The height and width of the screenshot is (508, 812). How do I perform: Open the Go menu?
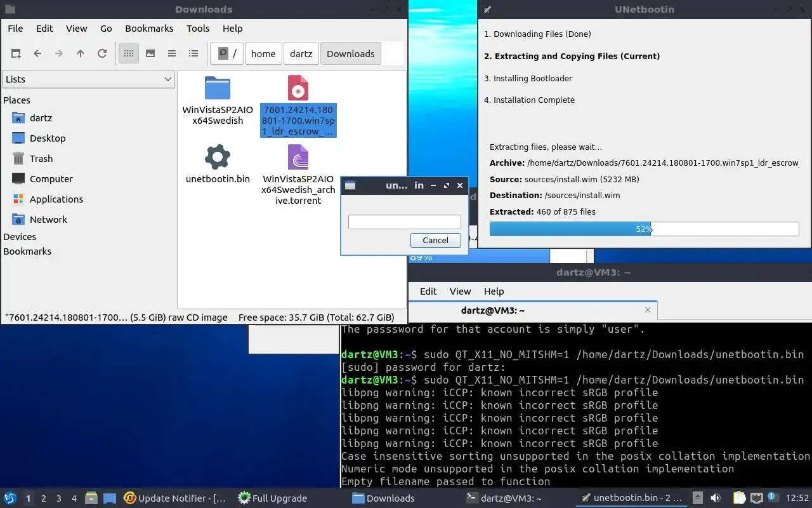(106, 29)
